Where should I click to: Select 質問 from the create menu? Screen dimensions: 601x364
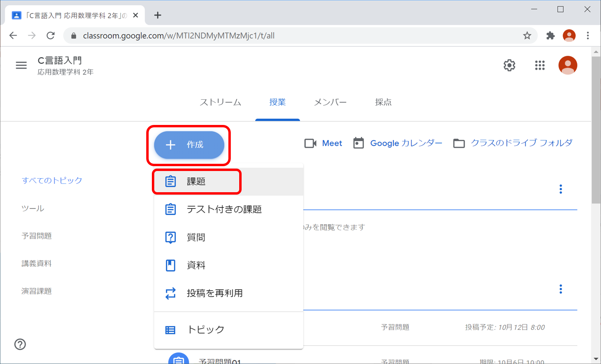pos(229,237)
